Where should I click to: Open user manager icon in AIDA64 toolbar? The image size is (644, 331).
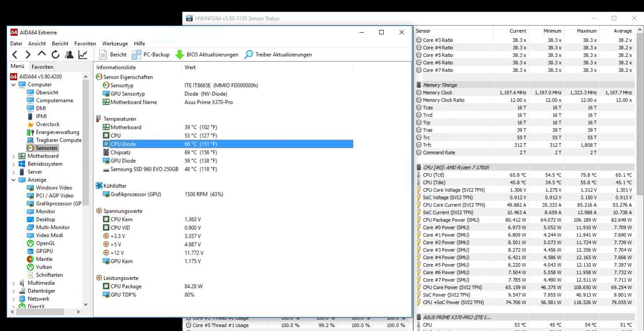pos(69,55)
